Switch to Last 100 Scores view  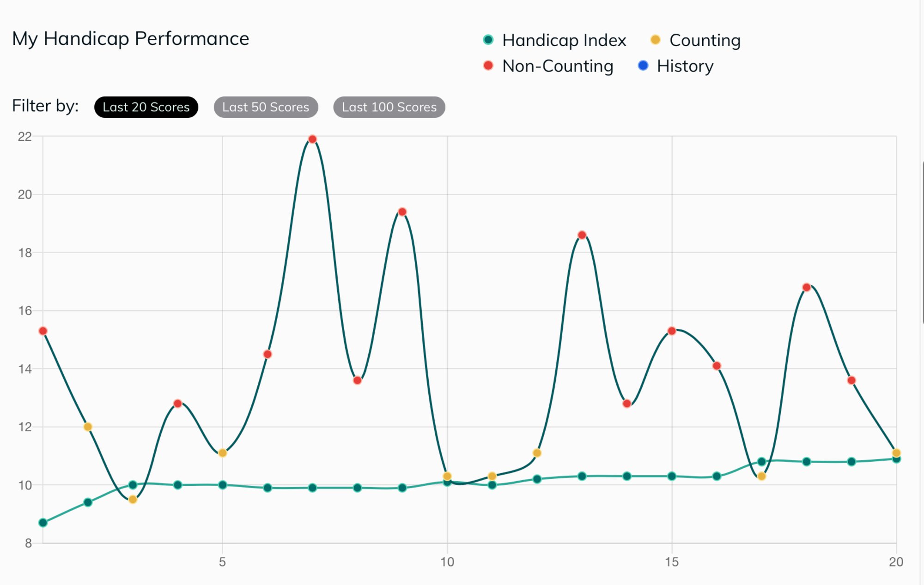(389, 107)
